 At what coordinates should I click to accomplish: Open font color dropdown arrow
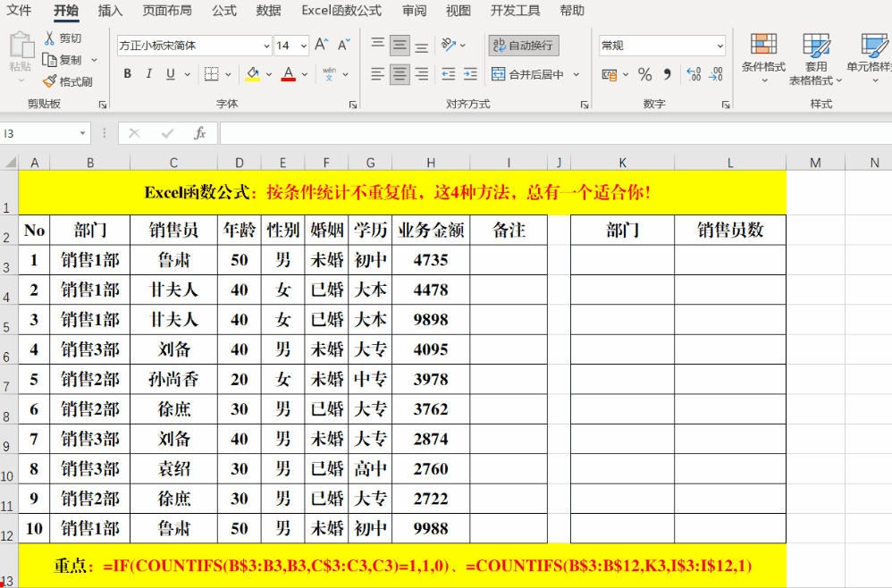pyautogui.click(x=305, y=74)
